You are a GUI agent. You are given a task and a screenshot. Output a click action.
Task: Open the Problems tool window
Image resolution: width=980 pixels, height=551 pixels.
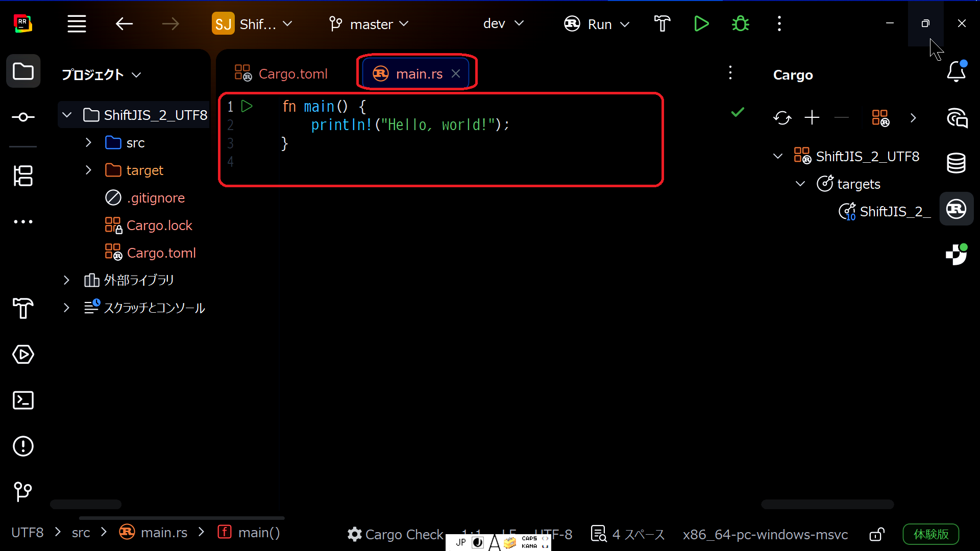(x=23, y=446)
